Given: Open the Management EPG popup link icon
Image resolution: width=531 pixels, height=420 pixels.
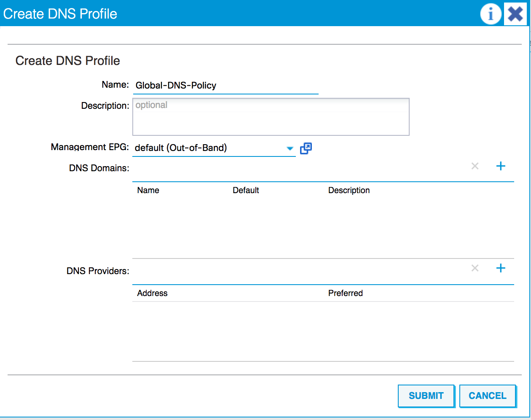Looking at the screenshot, I should pyautogui.click(x=306, y=148).
